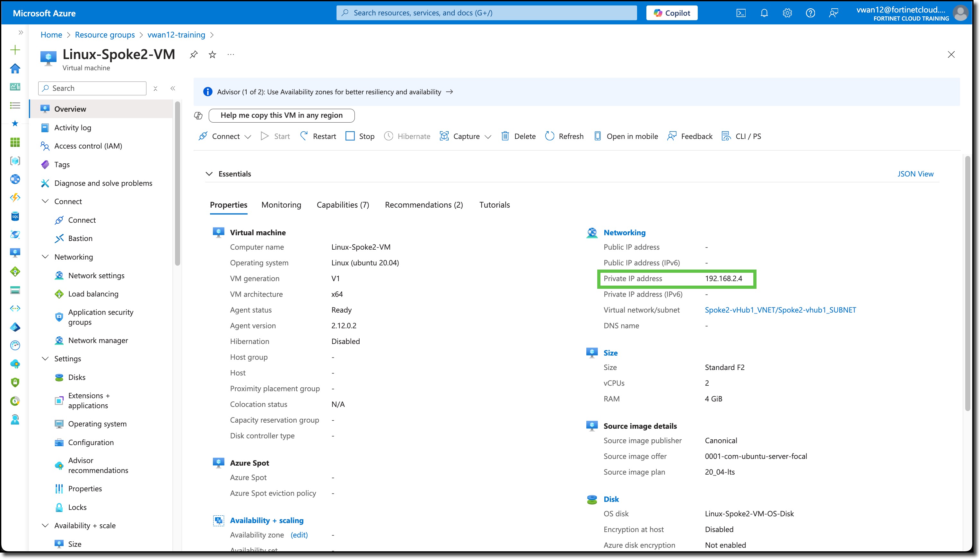Open Cloud Shell from the top bar
This screenshot has width=980, height=559.
pyautogui.click(x=741, y=13)
